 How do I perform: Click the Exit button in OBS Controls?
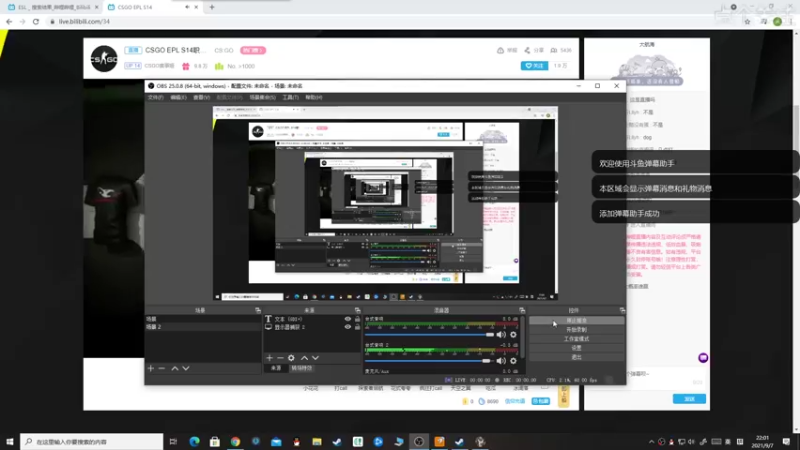(577, 357)
